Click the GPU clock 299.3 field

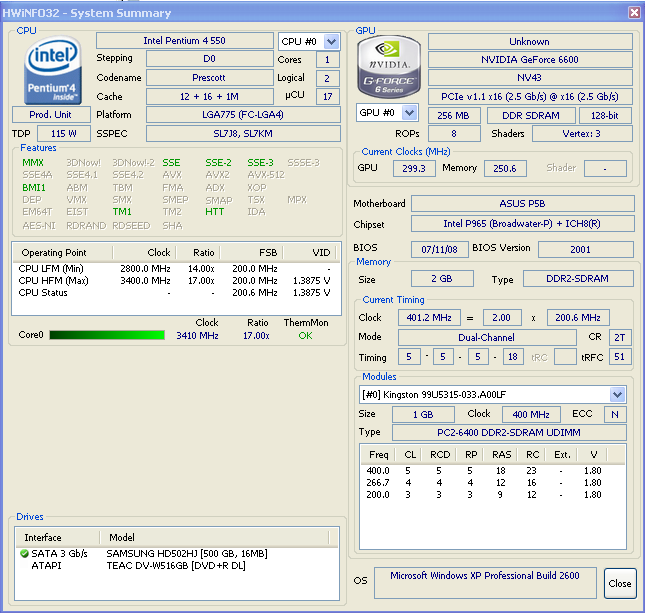coord(414,168)
